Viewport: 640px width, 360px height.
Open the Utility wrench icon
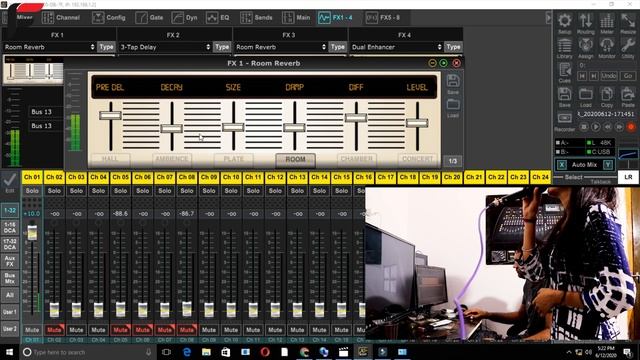pyautogui.click(x=628, y=48)
